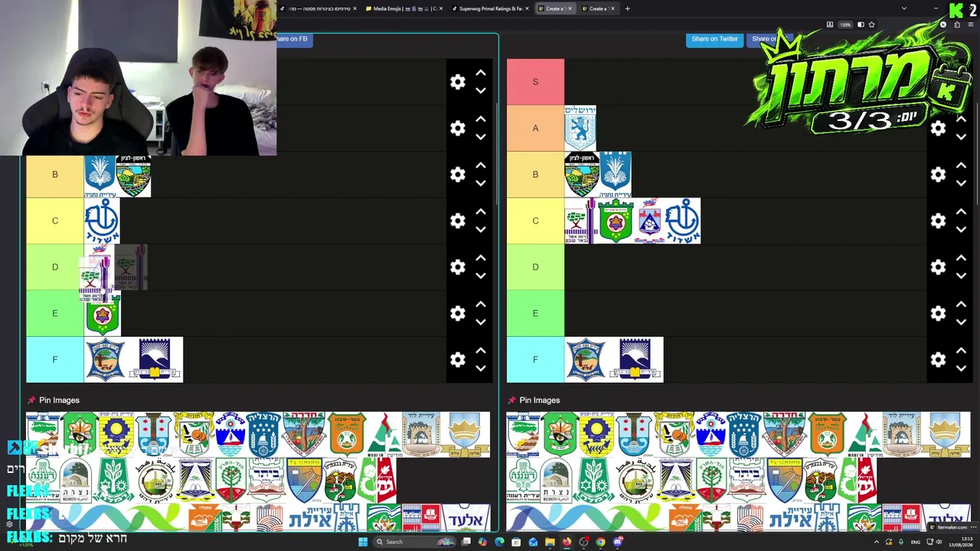Switch to Superwog Primal Ratings tab
The image size is (980, 551).
490,8
